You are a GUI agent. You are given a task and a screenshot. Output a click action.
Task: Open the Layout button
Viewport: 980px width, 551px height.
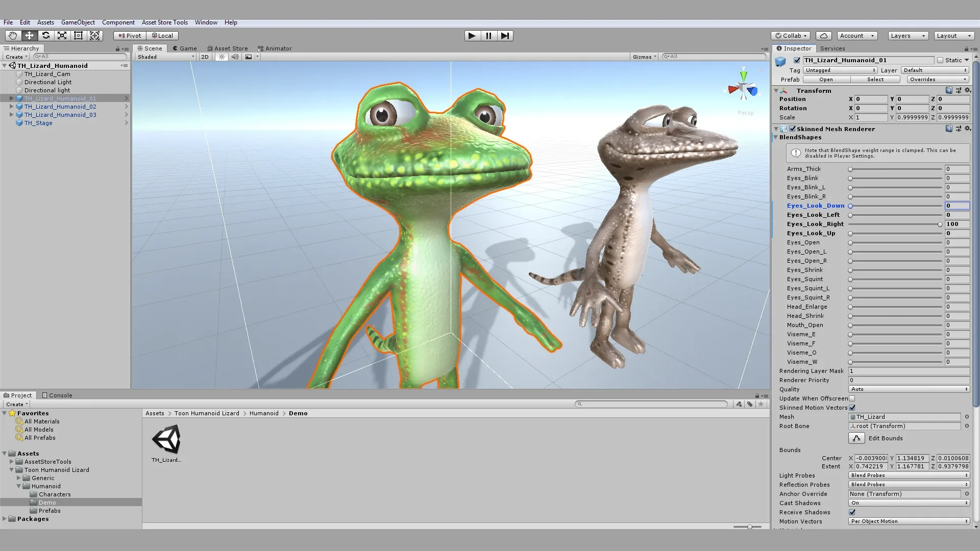click(x=954, y=36)
